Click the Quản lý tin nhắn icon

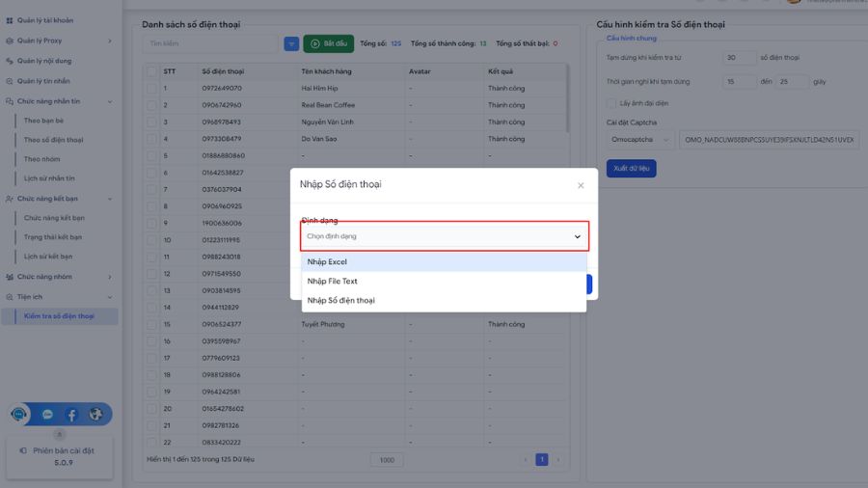pyautogui.click(x=10, y=81)
